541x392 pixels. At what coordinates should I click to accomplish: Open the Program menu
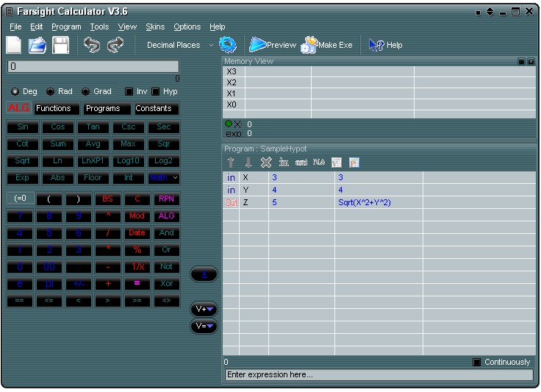click(66, 27)
